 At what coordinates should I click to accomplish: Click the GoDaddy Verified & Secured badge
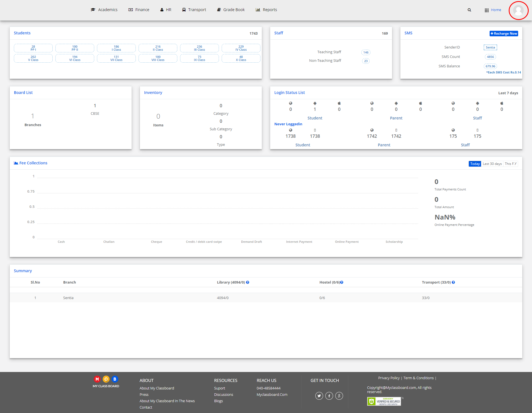coord(384,401)
